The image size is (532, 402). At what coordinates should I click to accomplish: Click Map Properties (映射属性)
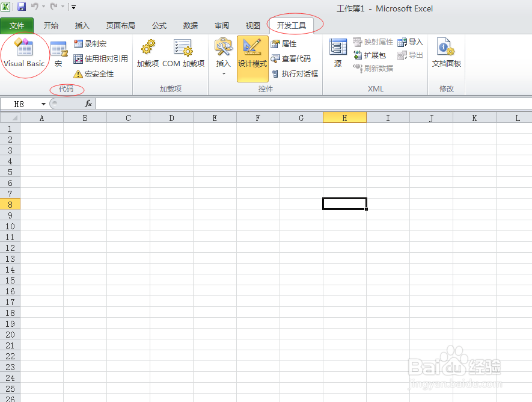click(373, 42)
